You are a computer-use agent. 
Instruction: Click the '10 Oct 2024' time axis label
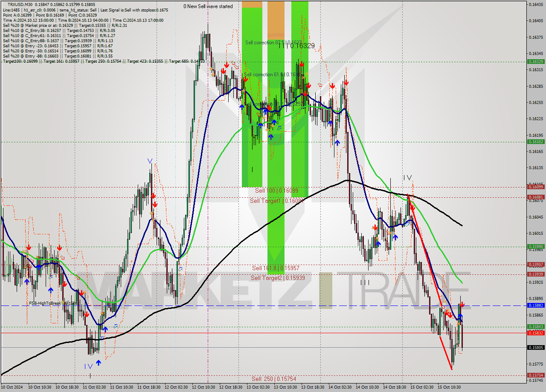(12, 387)
